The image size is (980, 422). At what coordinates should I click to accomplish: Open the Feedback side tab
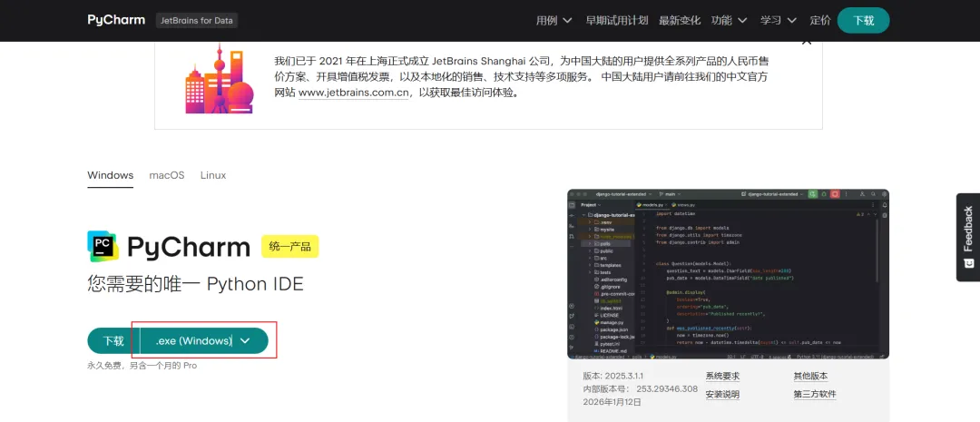click(968, 237)
